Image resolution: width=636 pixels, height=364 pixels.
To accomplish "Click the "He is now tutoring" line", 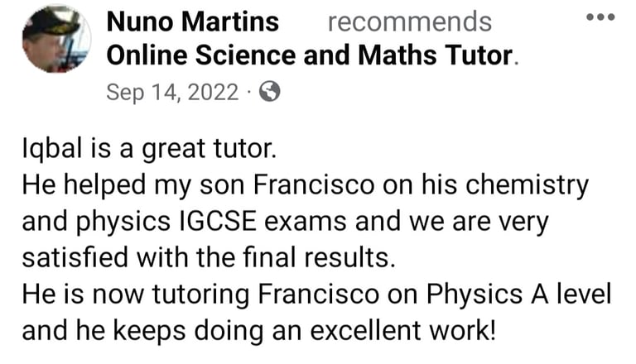I will click(x=317, y=294).
